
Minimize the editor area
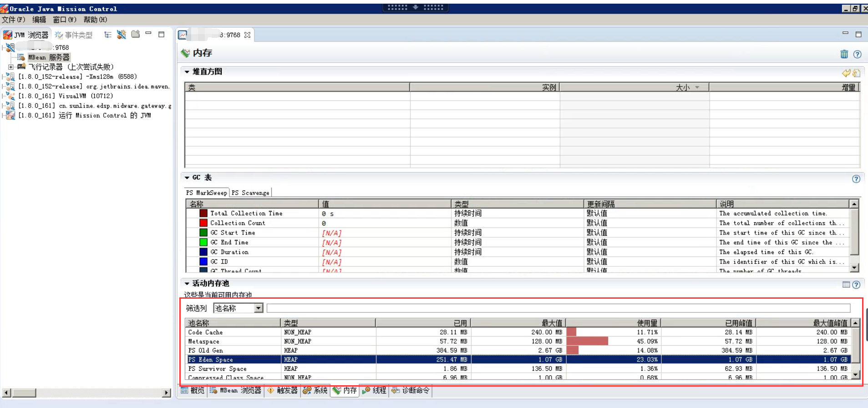[x=845, y=33]
